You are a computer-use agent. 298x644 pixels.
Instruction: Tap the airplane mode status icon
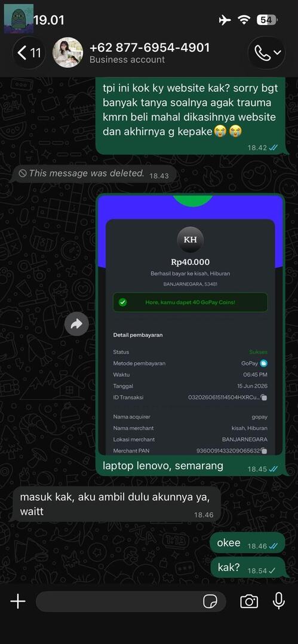(x=225, y=20)
